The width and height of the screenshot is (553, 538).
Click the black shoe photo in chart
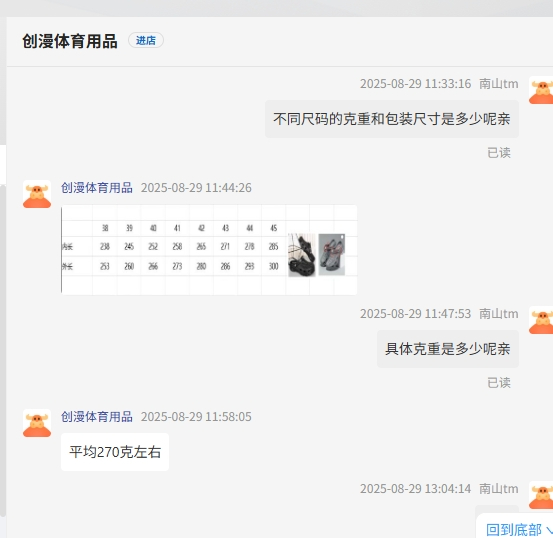click(x=302, y=255)
